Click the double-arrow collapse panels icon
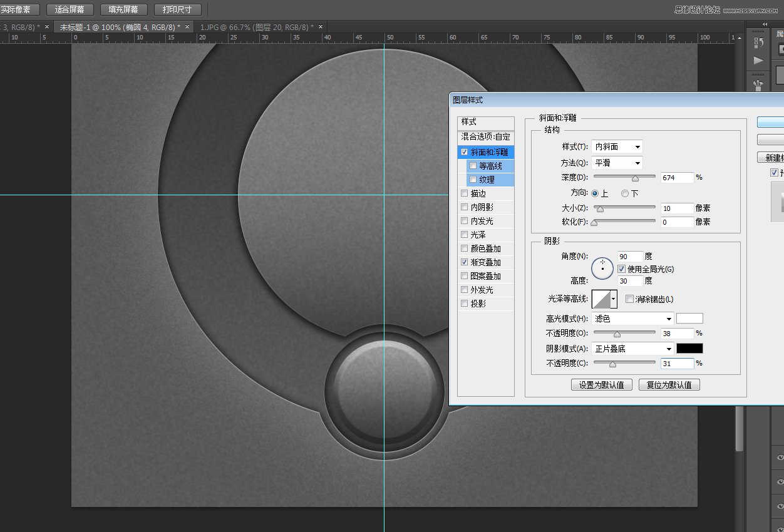The height and width of the screenshot is (532, 784). tap(765, 23)
